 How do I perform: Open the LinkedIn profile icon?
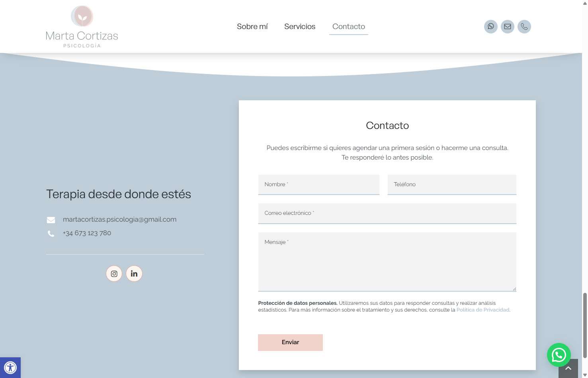(x=134, y=274)
